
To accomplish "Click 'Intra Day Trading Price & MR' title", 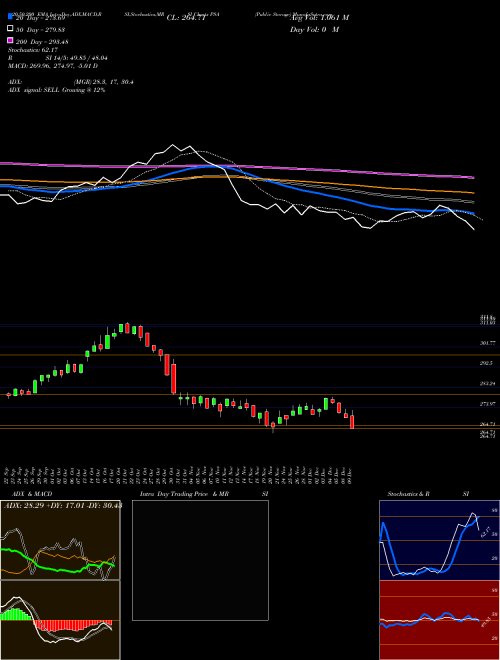I will pyautogui.click(x=184, y=494).
